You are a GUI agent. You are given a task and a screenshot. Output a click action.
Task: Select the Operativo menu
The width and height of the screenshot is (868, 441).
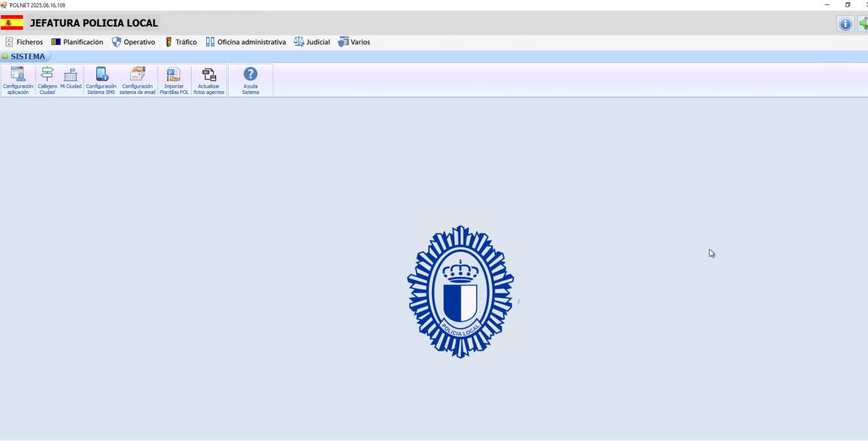point(134,42)
